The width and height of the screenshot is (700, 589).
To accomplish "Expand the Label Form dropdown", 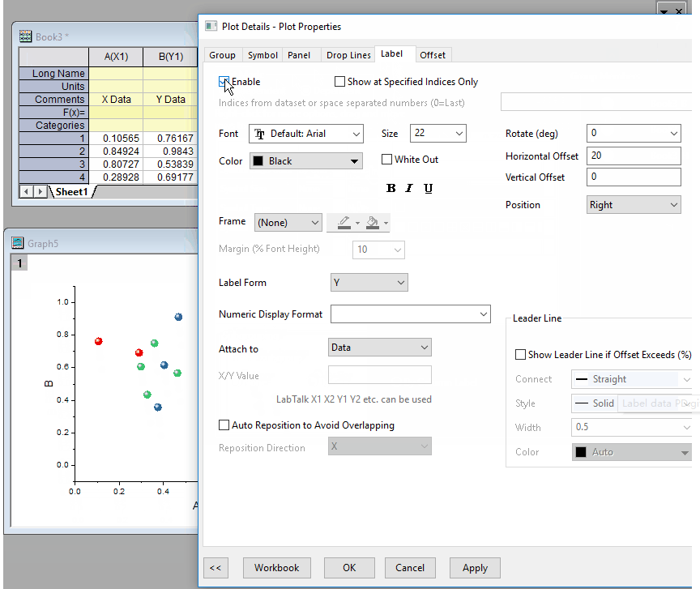I will coord(369,282).
